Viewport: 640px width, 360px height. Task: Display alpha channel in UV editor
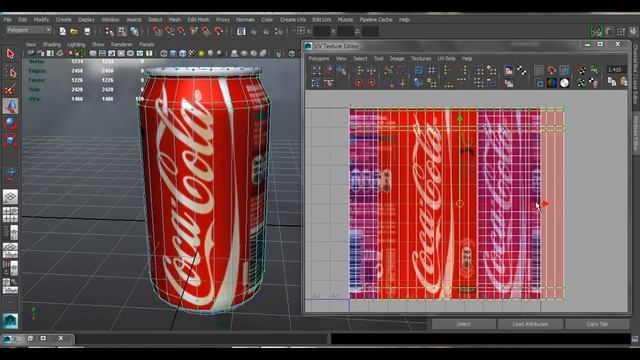tap(564, 83)
